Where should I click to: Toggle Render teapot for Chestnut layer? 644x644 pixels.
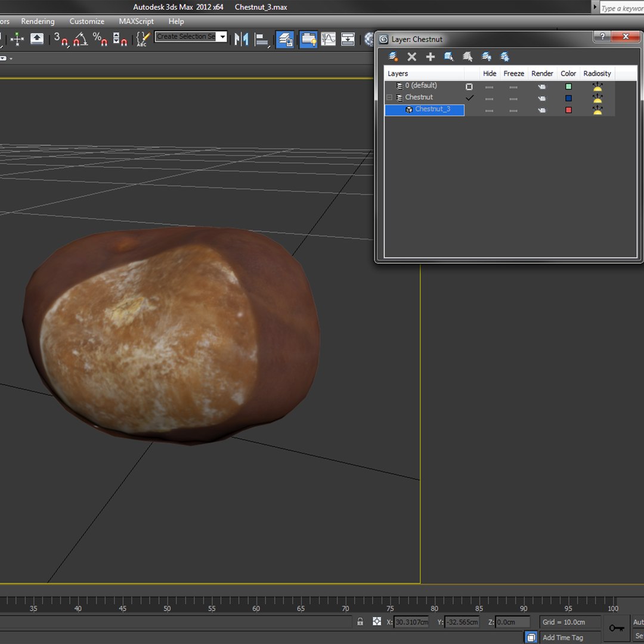click(x=542, y=98)
